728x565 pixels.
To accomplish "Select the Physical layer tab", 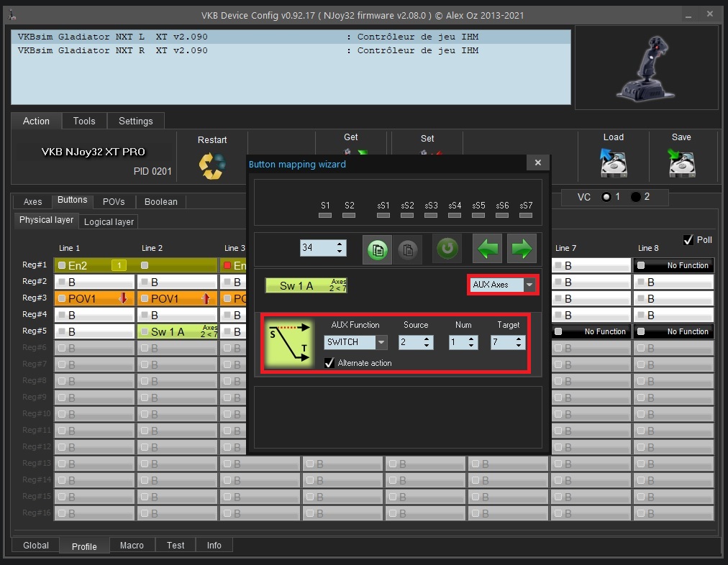I will point(47,221).
